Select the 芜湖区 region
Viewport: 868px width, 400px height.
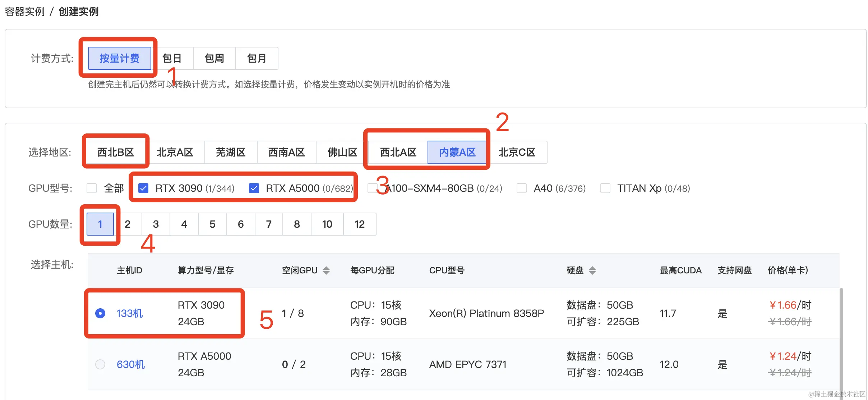230,152
